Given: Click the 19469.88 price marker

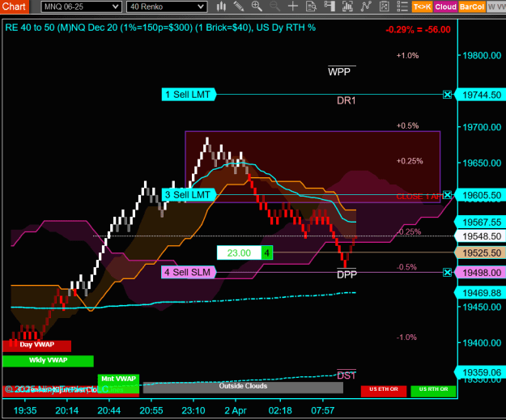Looking at the screenshot, I should pyautogui.click(x=481, y=293).
